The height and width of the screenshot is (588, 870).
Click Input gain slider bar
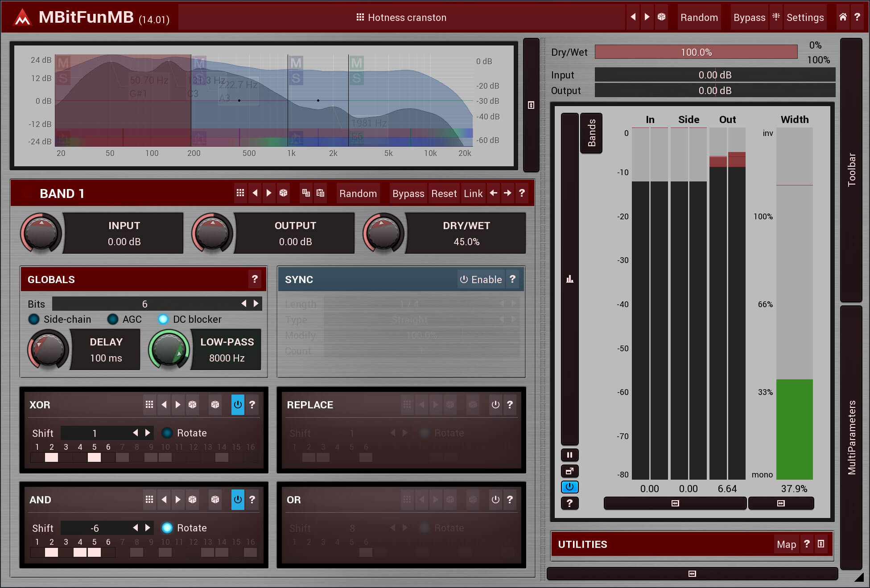click(x=715, y=75)
